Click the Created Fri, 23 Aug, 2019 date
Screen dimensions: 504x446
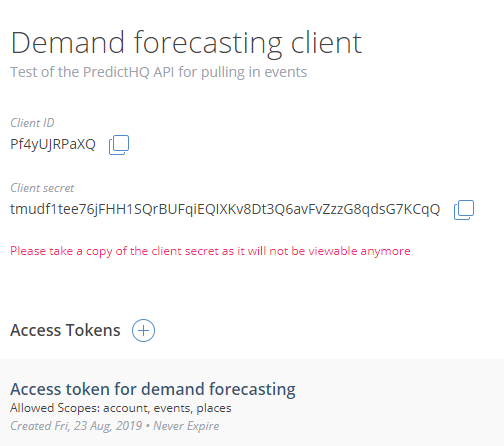click(x=76, y=426)
